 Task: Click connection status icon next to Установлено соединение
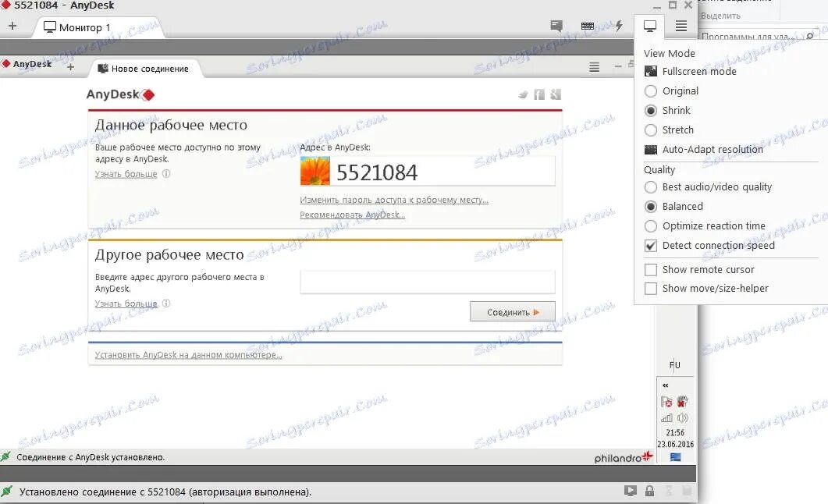coord(6,492)
